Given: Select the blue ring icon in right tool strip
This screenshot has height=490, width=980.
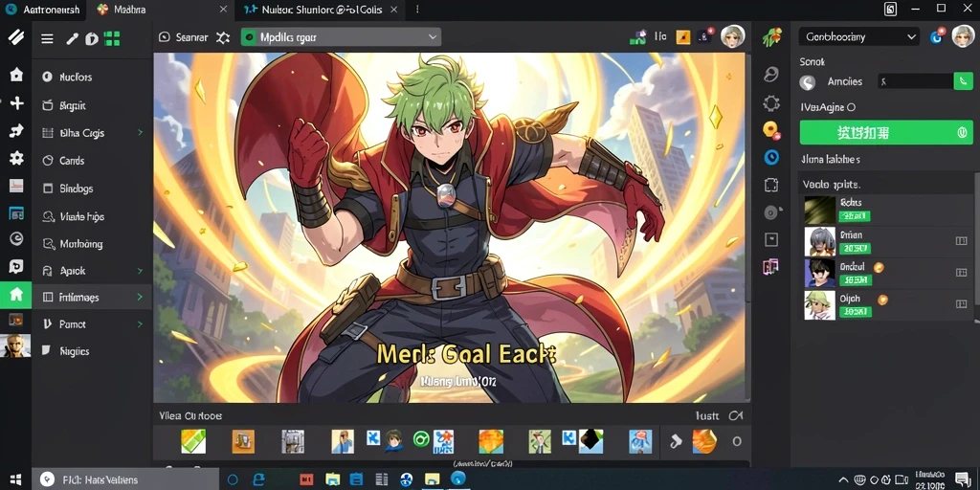Looking at the screenshot, I should point(772,157).
